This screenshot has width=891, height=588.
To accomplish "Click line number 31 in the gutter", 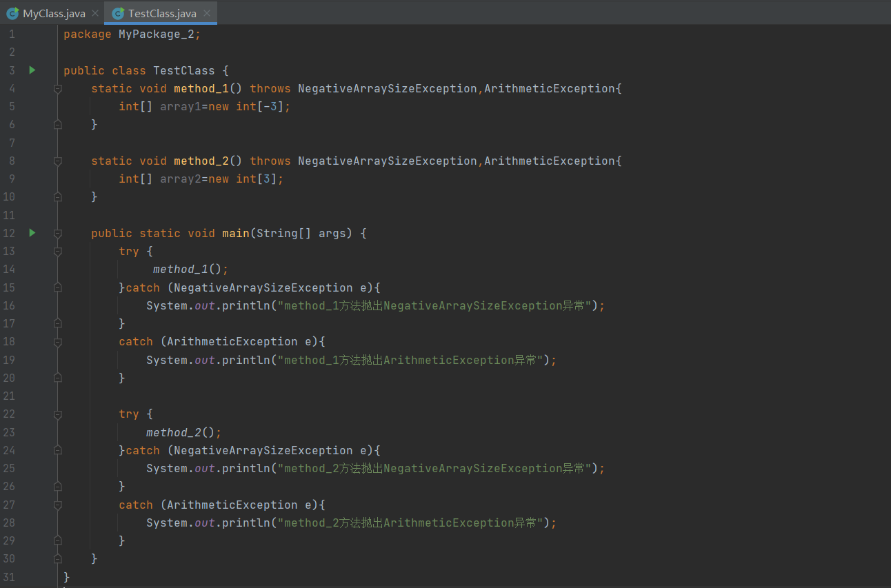I will click(x=9, y=577).
